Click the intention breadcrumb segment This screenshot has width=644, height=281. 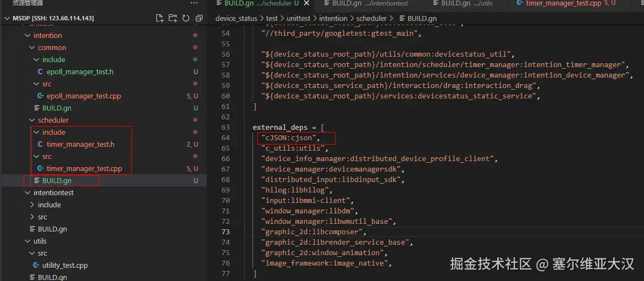pos(334,19)
